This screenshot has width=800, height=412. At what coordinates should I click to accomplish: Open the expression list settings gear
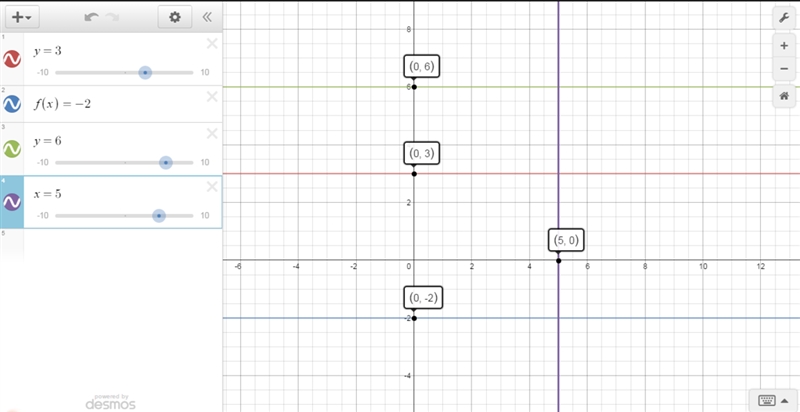pyautogui.click(x=175, y=17)
